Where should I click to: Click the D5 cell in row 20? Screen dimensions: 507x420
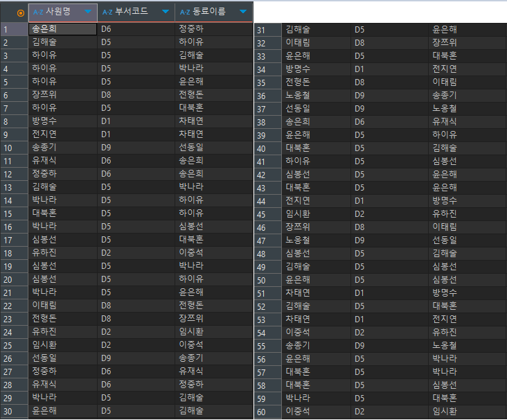[136, 279]
